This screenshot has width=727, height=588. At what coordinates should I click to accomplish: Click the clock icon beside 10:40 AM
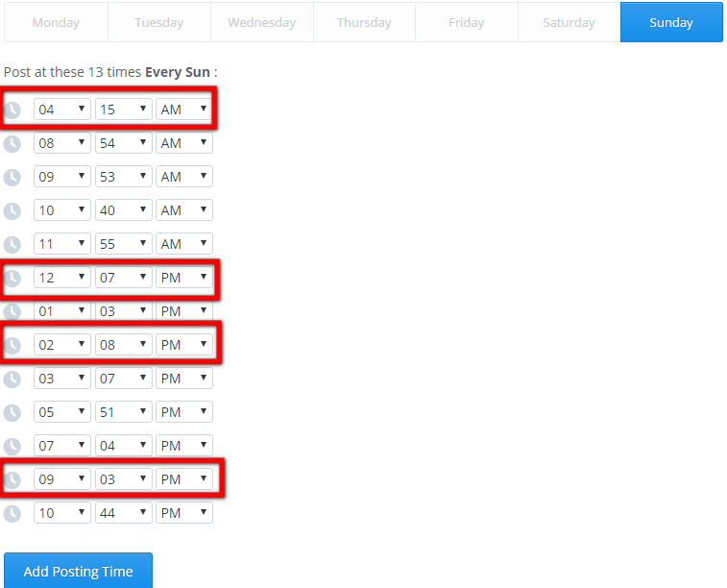click(12, 210)
